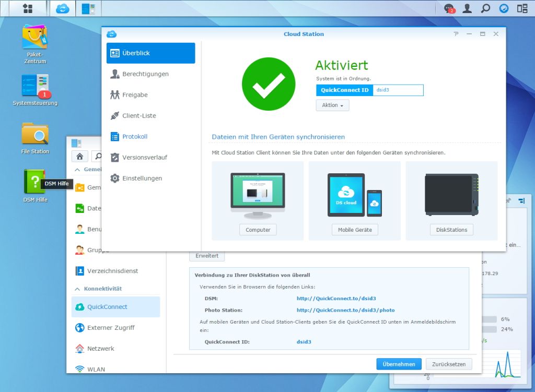Image resolution: width=535 pixels, height=392 pixels.
Task: Click Control Panel taskbar icon
Action: [x=88, y=8]
